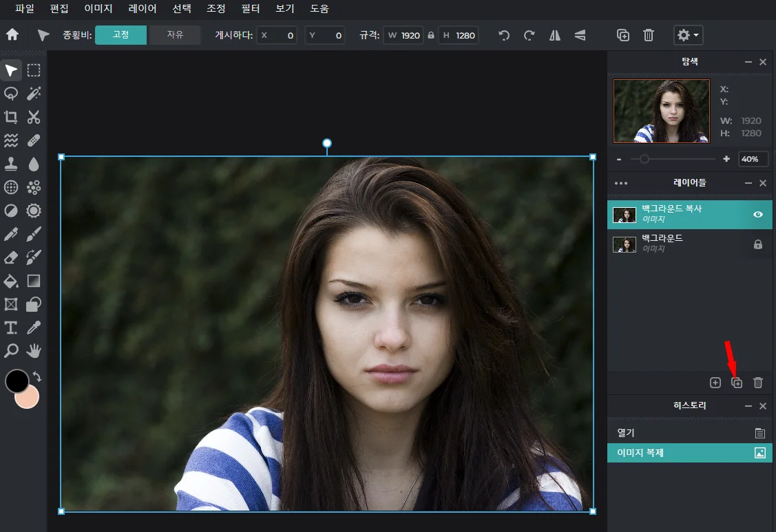Select the Fill bucket tool
776x532 pixels.
tap(11, 281)
